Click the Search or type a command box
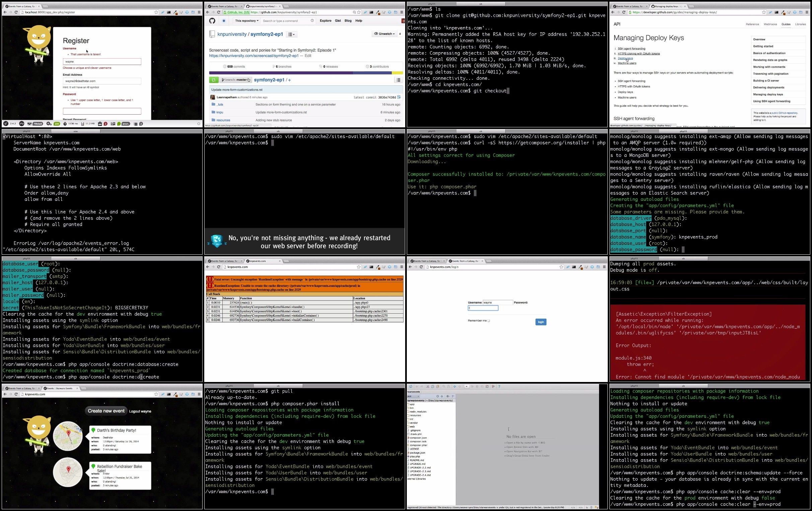Image resolution: width=812 pixels, height=511 pixels. pyautogui.click(x=288, y=21)
